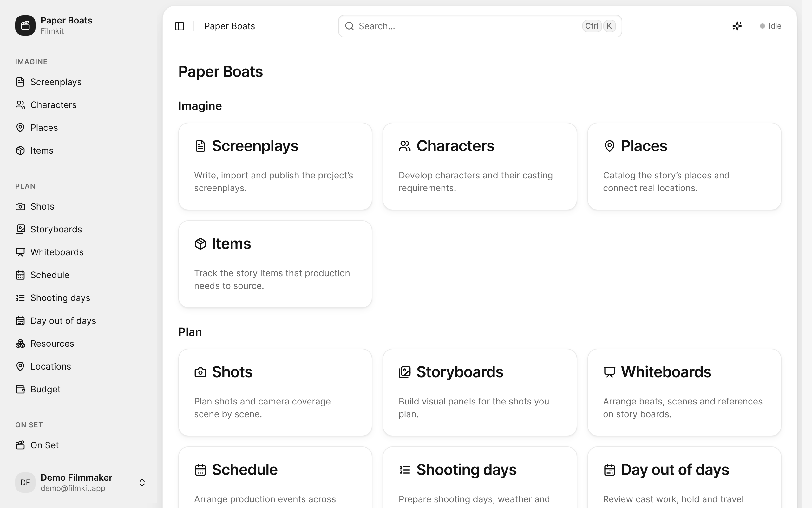This screenshot has height=508, width=812.
Task: Open the Screenplays card
Action: tap(275, 166)
